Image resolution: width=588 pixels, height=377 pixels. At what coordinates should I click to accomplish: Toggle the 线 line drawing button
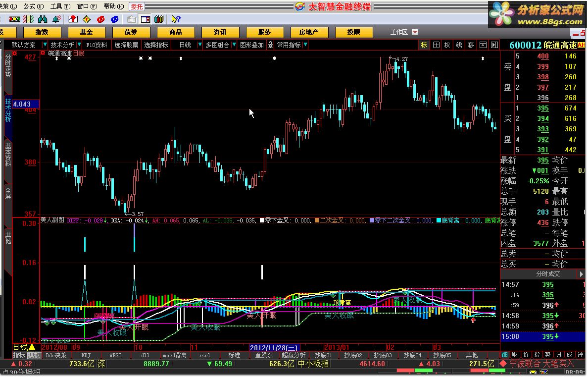[459, 45]
